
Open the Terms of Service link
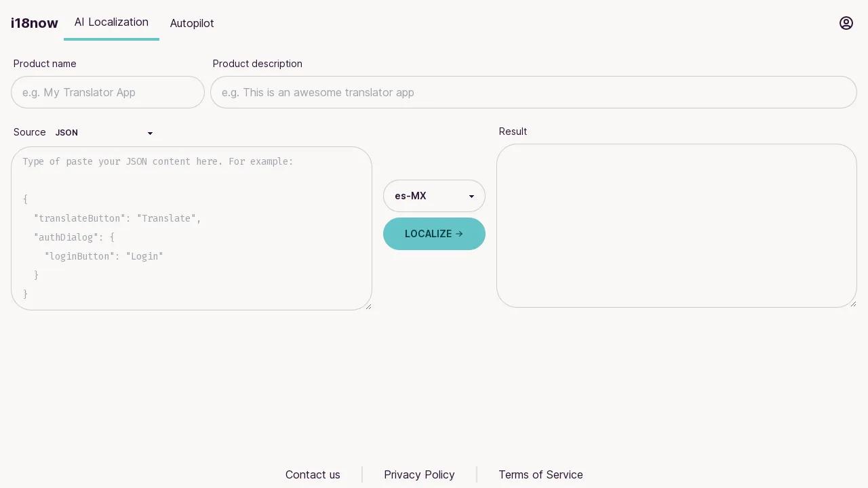click(540, 474)
